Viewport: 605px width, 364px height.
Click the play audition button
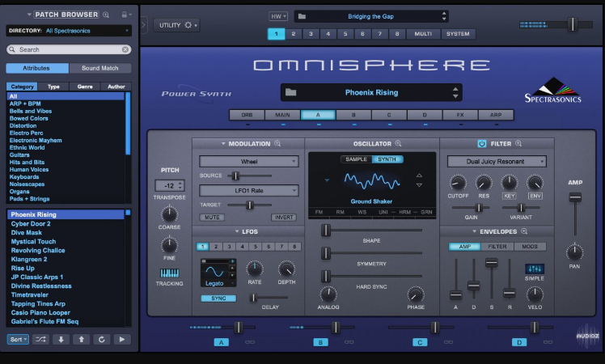tap(122, 339)
